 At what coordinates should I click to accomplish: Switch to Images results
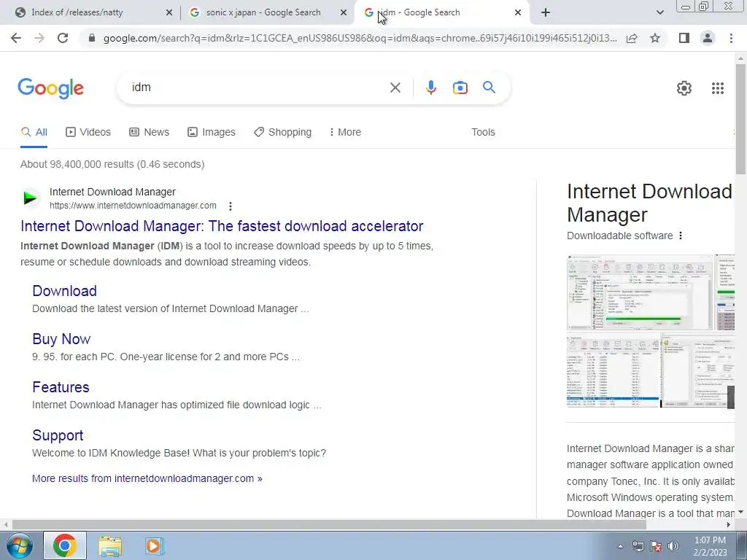(212, 132)
